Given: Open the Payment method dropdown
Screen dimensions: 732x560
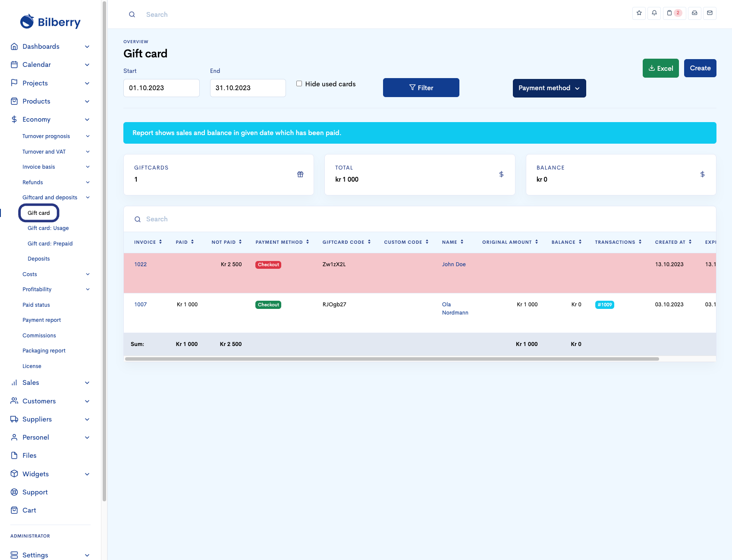Looking at the screenshot, I should pyautogui.click(x=549, y=88).
